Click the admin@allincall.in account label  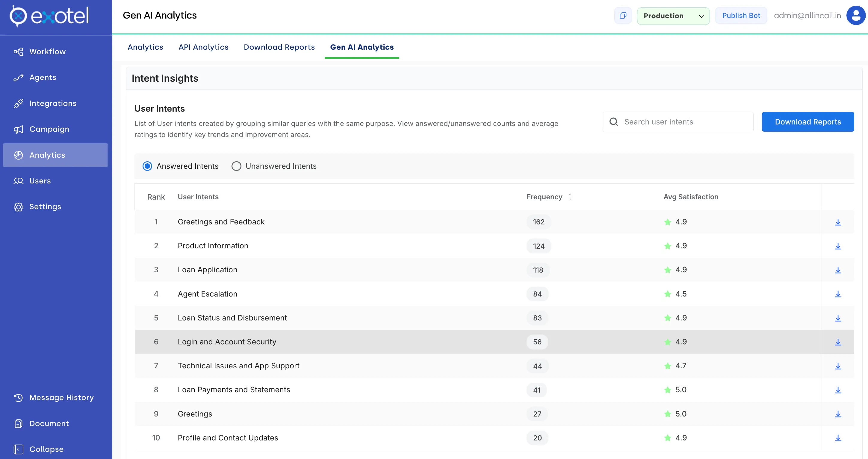click(807, 16)
